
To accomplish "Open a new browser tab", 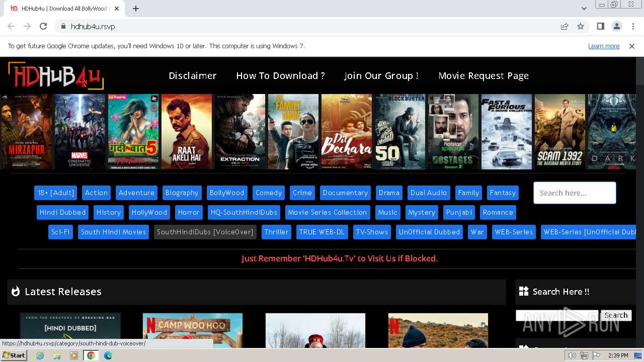I will click(x=135, y=9).
